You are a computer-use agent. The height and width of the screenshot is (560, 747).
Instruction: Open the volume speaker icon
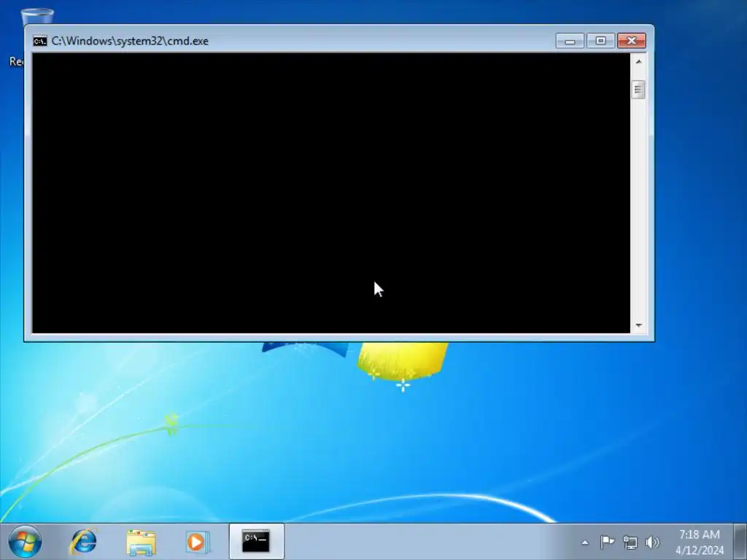652,542
